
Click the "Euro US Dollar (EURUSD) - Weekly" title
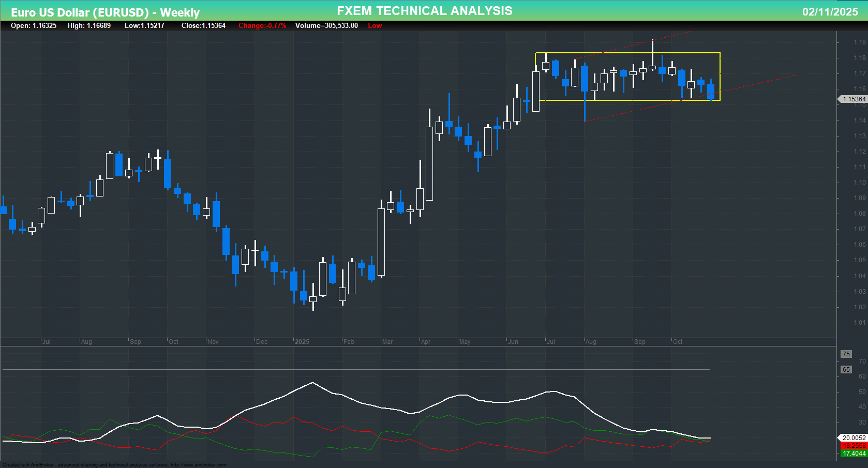click(x=105, y=12)
